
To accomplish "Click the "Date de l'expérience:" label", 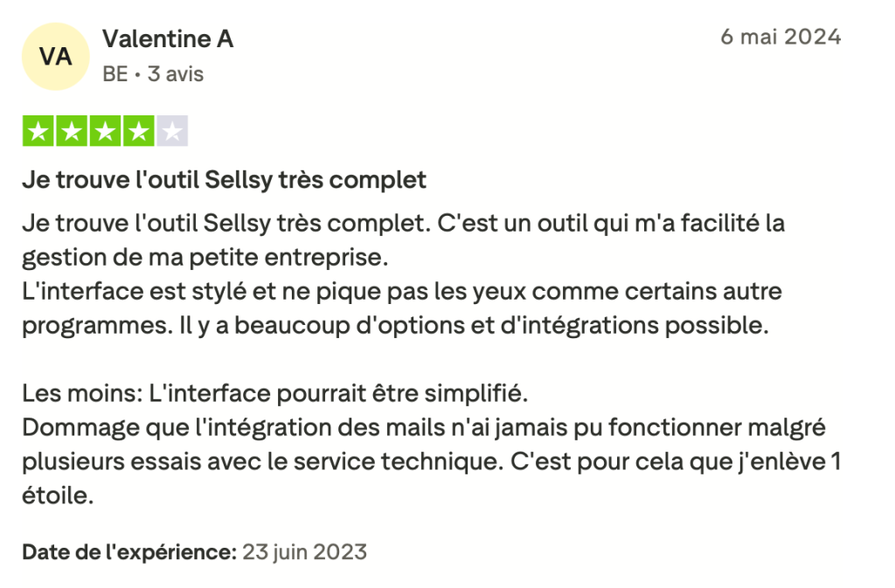I will click(x=129, y=552).
